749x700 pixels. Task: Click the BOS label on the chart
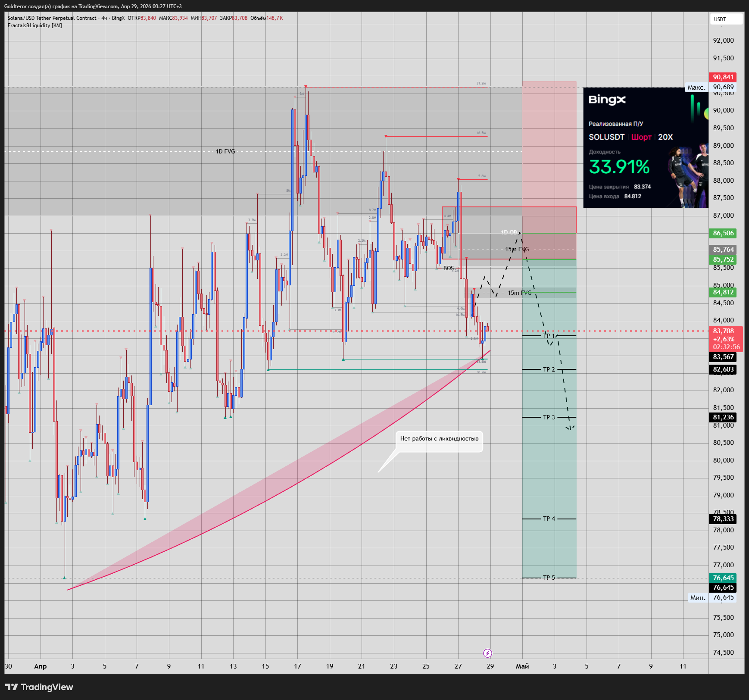(x=449, y=268)
